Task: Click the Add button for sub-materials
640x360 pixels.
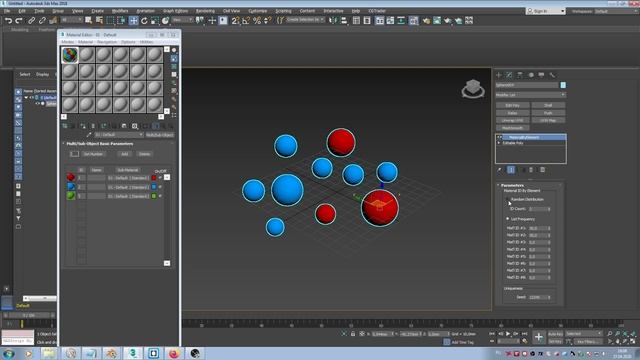Action: click(125, 154)
